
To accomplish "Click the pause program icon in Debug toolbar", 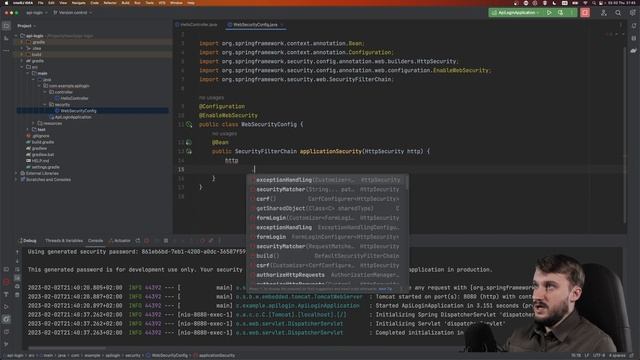I will tap(166, 241).
